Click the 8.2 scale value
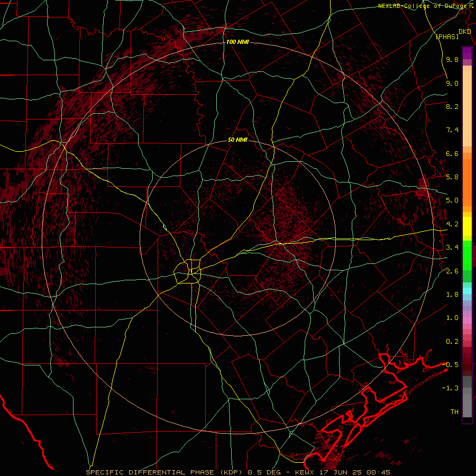Image resolution: width=476 pixels, height=476 pixels. tap(452, 106)
